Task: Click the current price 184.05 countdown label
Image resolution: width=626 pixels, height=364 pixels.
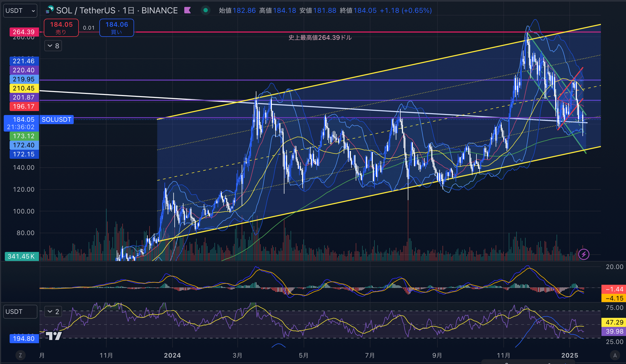Action: [x=21, y=123]
